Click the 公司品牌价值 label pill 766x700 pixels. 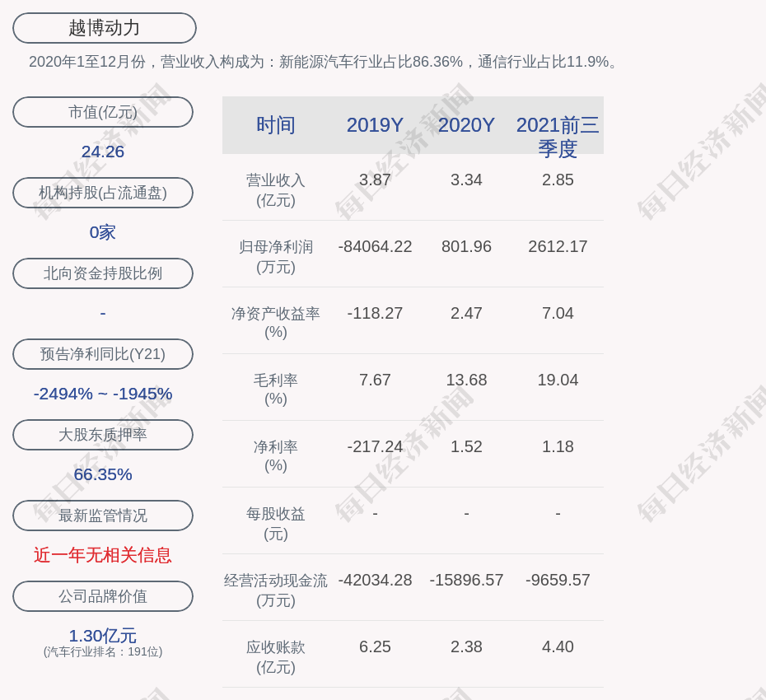tap(103, 596)
